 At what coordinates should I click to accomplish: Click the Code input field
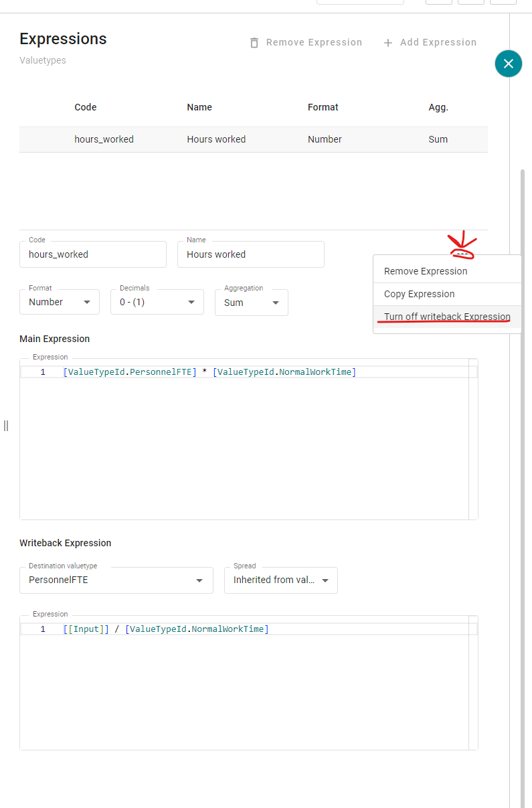pyautogui.click(x=93, y=255)
